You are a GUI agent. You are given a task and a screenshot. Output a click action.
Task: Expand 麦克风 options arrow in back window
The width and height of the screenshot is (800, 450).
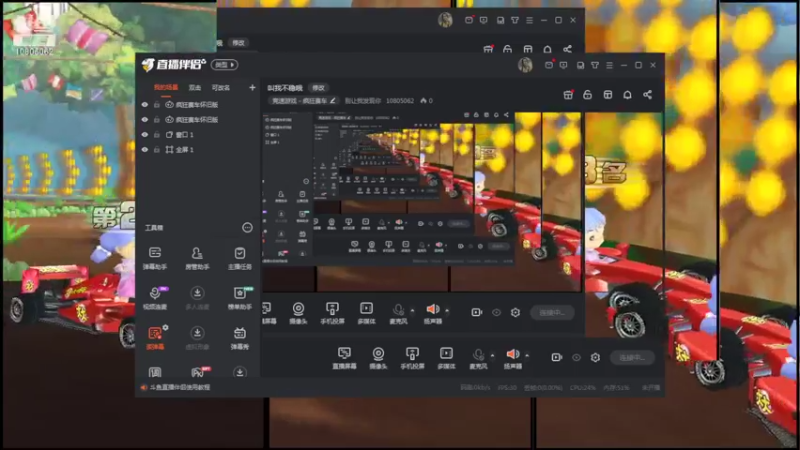[x=412, y=310]
